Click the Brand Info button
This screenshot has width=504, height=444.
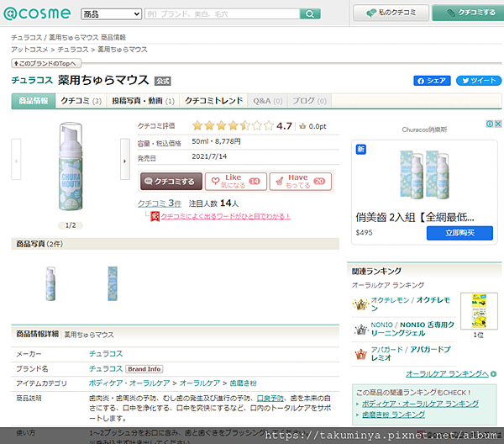(x=144, y=369)
